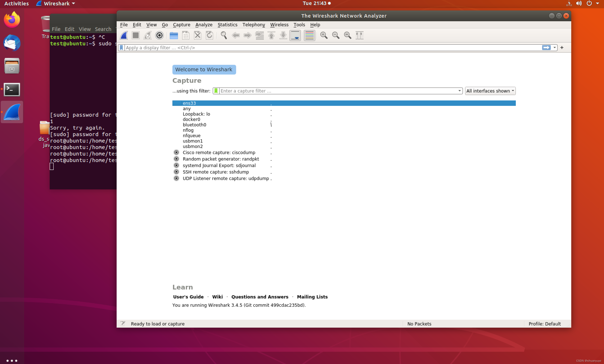Open the Telephony menu
604x364 pixels.
[253, 25]
